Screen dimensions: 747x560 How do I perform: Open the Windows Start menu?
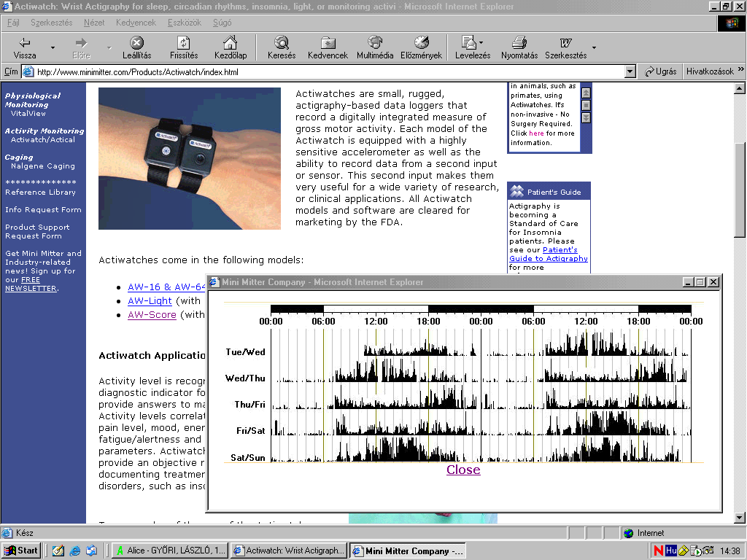[21, 551]
